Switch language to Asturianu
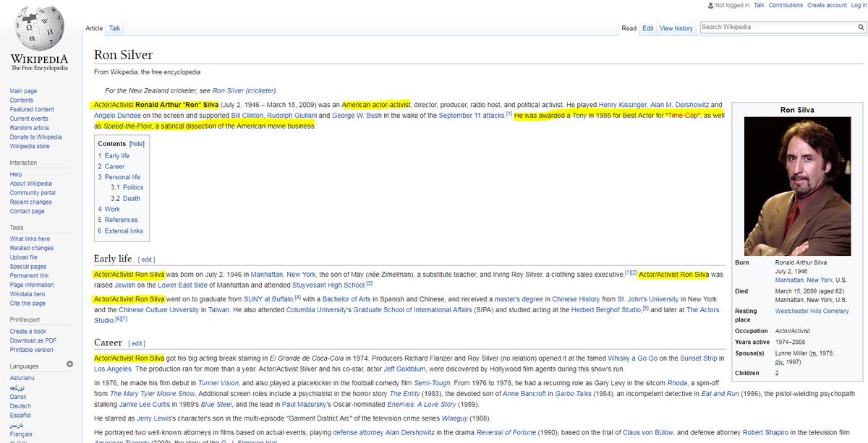The height and width of the screenshot is (443, 868). pyautogui.click(x=23, y=378)
